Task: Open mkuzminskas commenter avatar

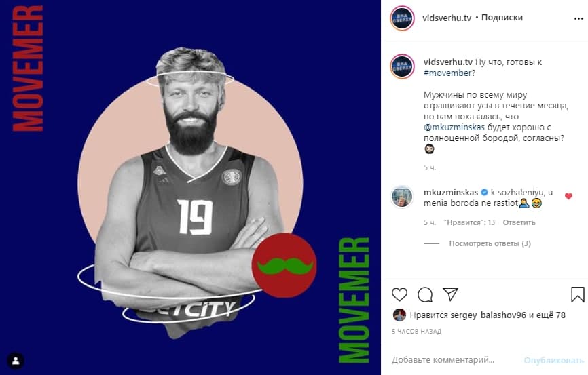Action: 402,197
